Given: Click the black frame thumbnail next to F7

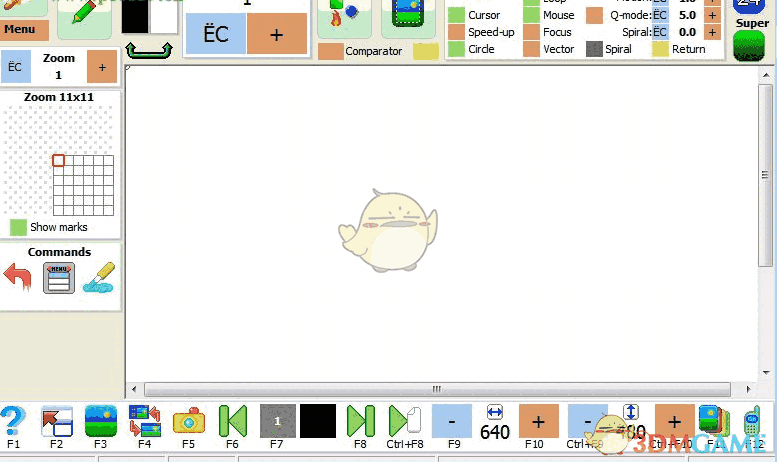Looking at the screenshot, I should pyautogui.click(x=318, y=421).
